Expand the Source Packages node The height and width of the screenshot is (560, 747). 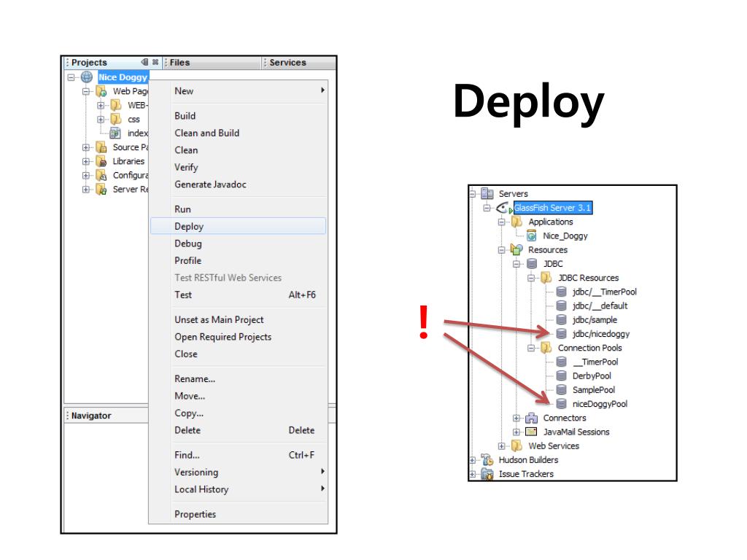86,147
